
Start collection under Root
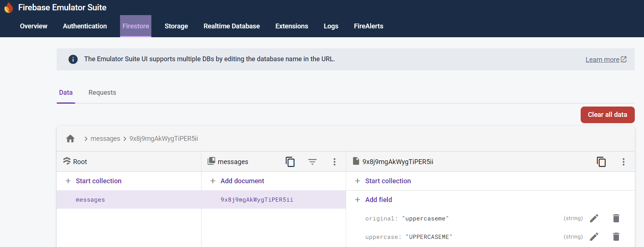(99, 181)
